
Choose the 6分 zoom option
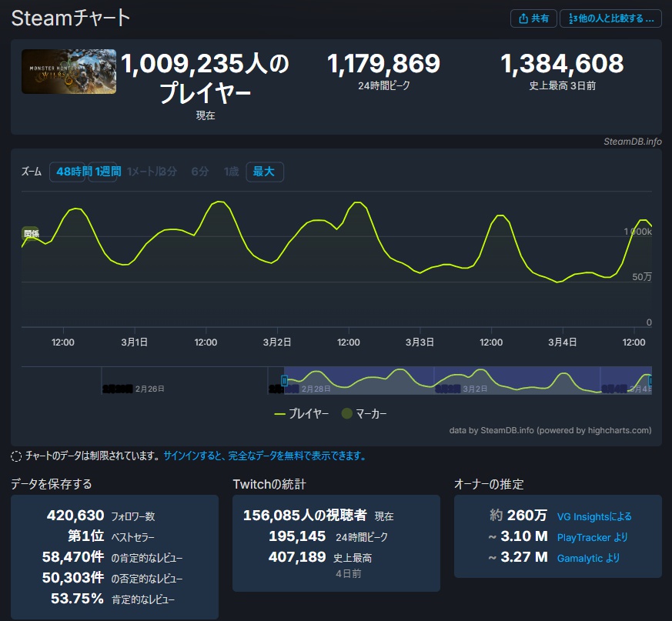[199, 172]
